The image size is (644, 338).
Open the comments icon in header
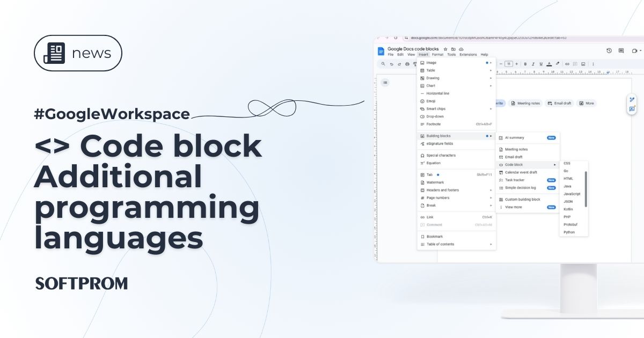[x=621, y=50]
